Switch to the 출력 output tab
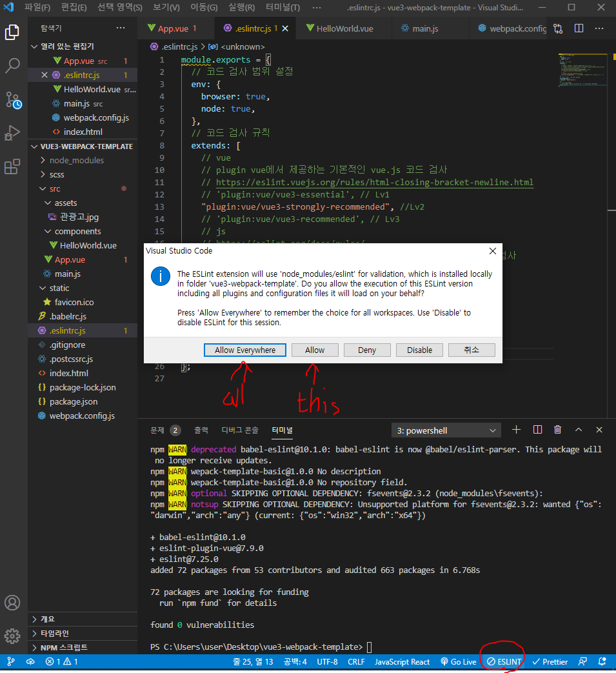 point(201,430)
